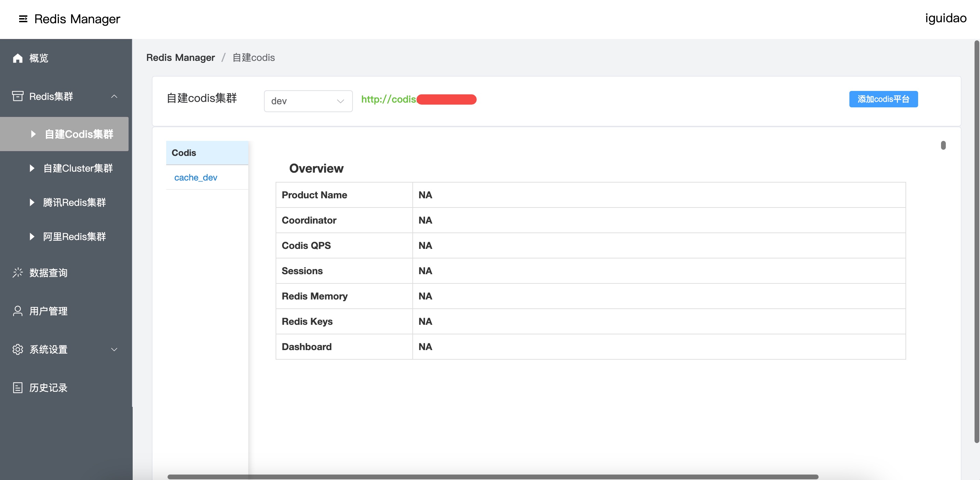Click the Redis集群 archive box icon
980x480 pixels.
pyautogui.click(x=17, y=96)
